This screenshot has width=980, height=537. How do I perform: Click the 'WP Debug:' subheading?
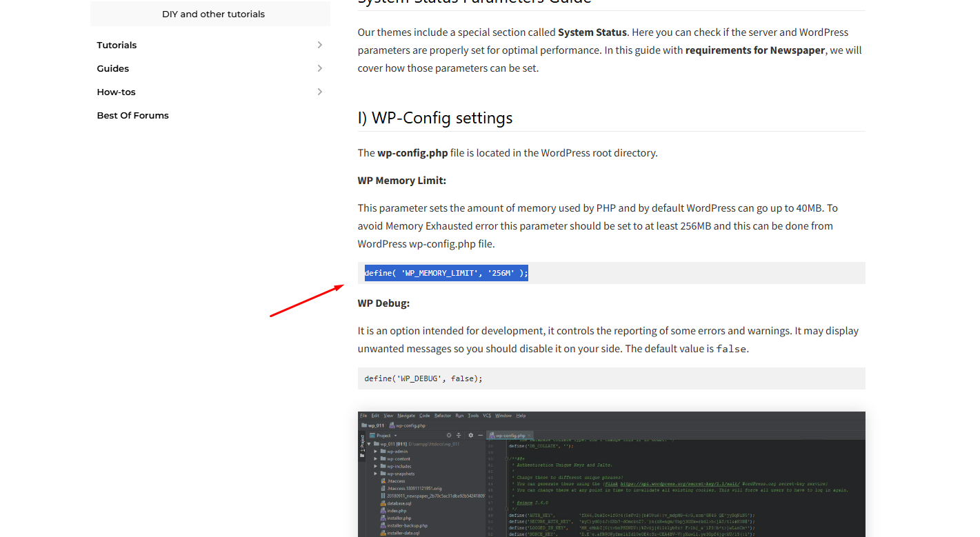click(x=383, y=303)
